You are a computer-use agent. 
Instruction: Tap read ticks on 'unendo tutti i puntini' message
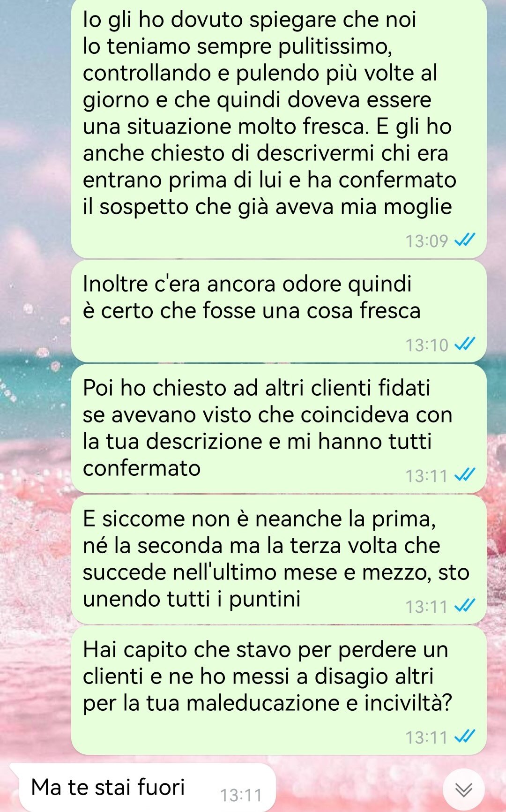click(465, 606)
